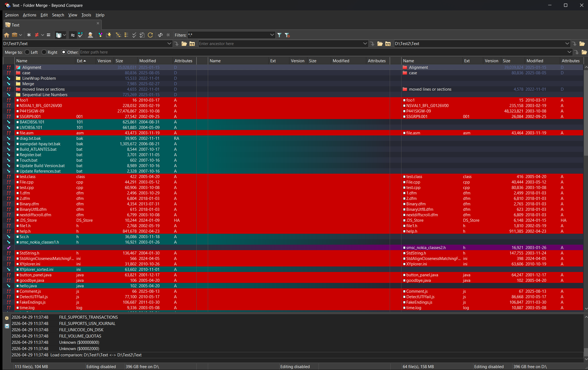Image resolution: width=588 pixels, height=370 pixels.
Task: Expand right path D:\Test2\Text dropdown
Action: coord(567,44)
